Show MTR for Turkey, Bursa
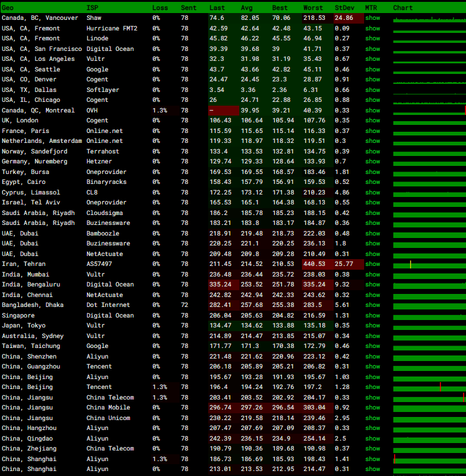The image size is (466, 476). pyautogui.click(x=373, y=172)
